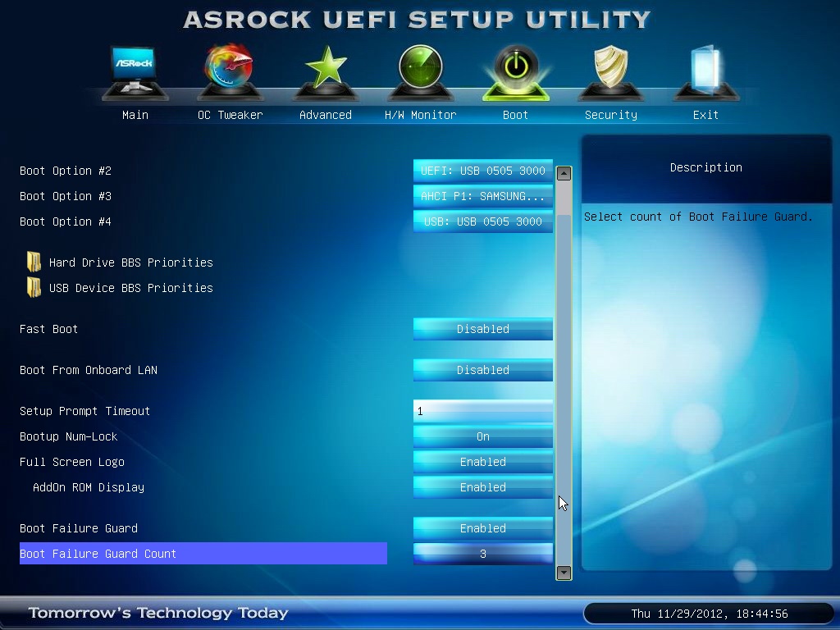Toggle AddOn ROM Display Enabled value
This screenshot has width=840, height=630.
coord(483,487)
